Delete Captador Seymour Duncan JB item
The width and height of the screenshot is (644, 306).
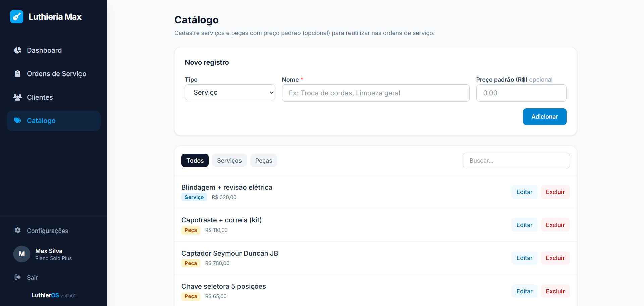(x=555, y=258)
